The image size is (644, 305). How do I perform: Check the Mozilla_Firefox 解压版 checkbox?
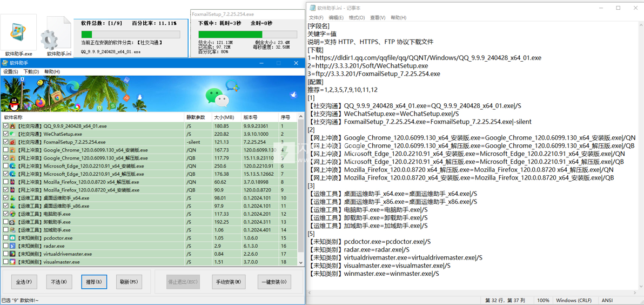(6, 182)
